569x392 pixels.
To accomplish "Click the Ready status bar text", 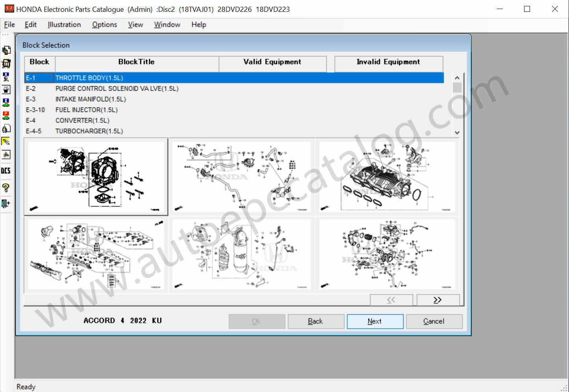I will [26, 387].
